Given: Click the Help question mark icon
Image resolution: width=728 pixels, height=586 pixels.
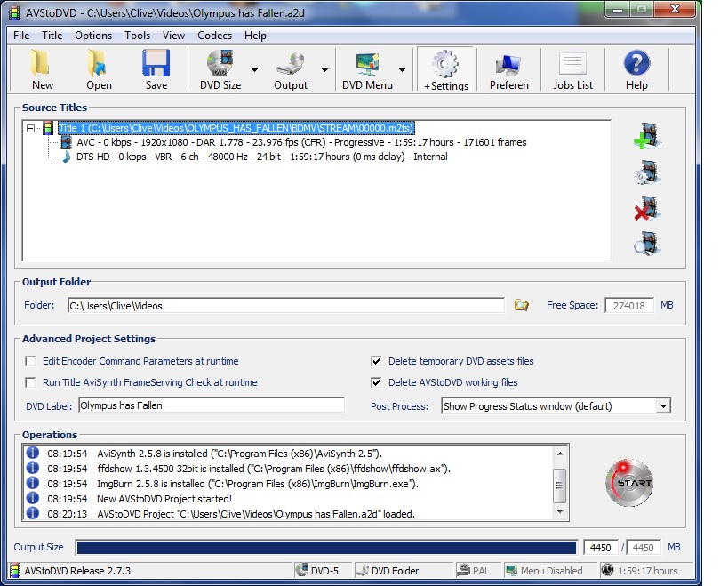Looking at the screenshot, I should pos(636,69).
